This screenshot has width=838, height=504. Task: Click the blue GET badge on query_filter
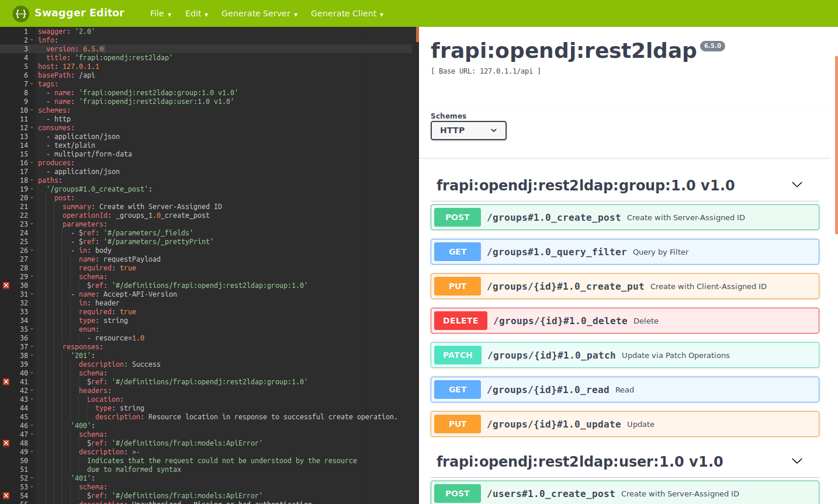pyautogui.click(x=457, y=251)
